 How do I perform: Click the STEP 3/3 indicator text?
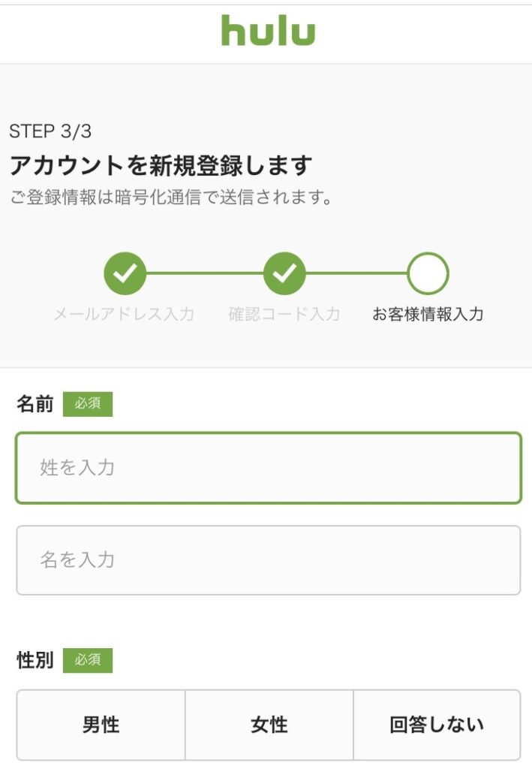[x=50, y=131]
